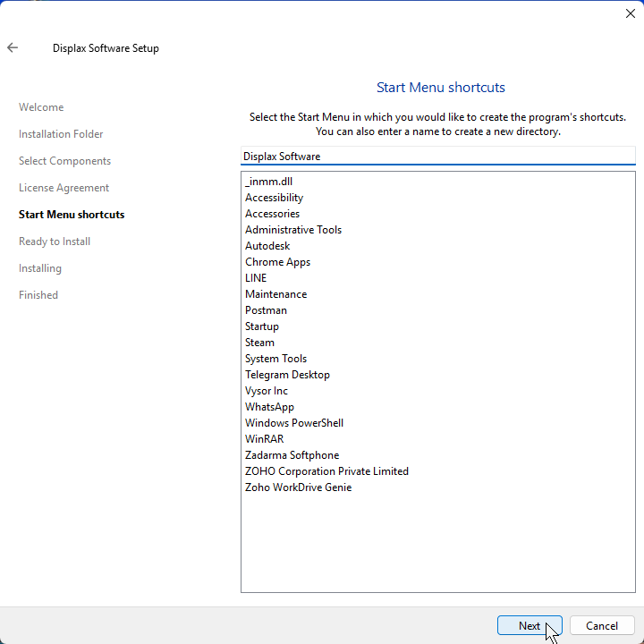The image size is (644, 644).
Task: Select the Postman list item
Action: 266,310
